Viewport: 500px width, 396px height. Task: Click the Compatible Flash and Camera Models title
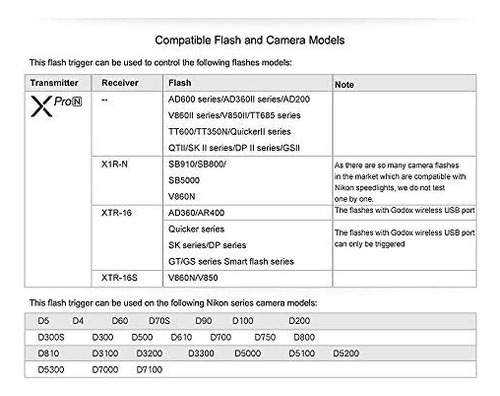click(250, 40)
